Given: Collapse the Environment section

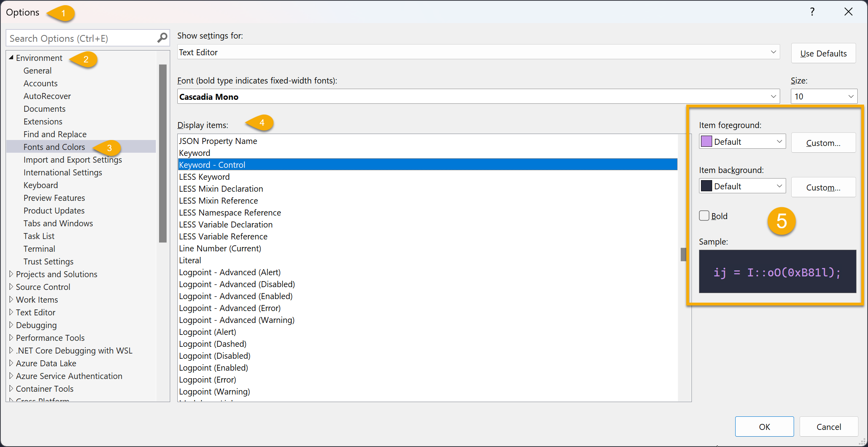Looking at the screenshot, I should tap(11, 57).
